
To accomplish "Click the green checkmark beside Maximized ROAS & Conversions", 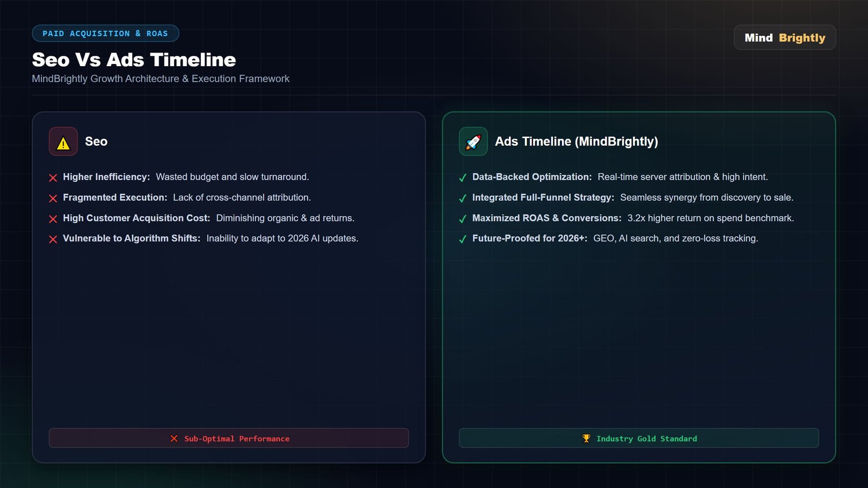I will (x=463, y=219).
